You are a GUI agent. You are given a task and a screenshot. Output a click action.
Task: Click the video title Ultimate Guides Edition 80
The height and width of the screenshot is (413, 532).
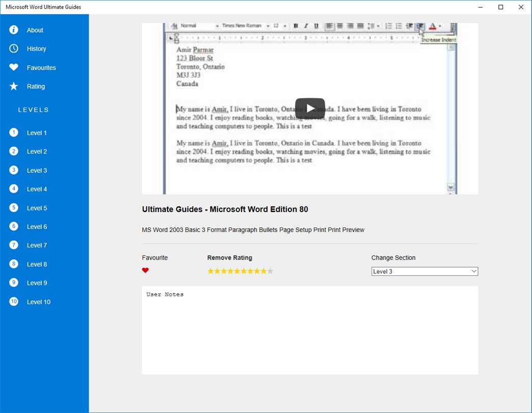tap(225, 210)
